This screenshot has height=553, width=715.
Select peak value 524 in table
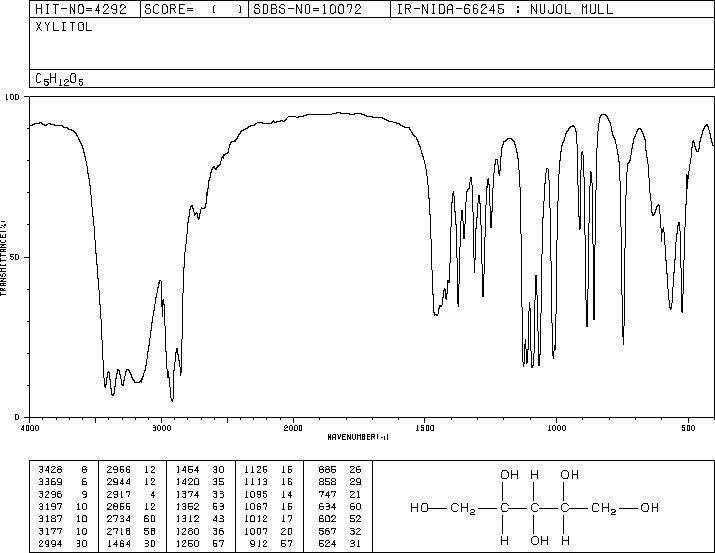tap(327, 543)
